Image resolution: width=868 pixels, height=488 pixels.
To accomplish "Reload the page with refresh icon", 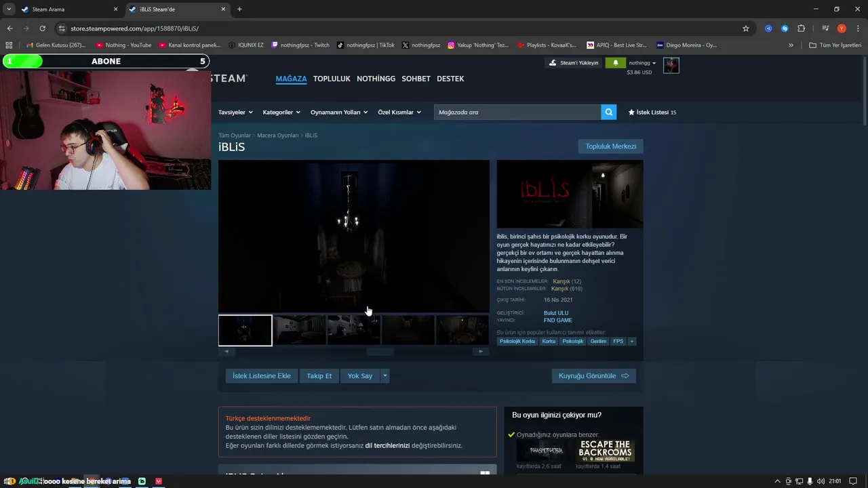I will [x=42, y=28].
